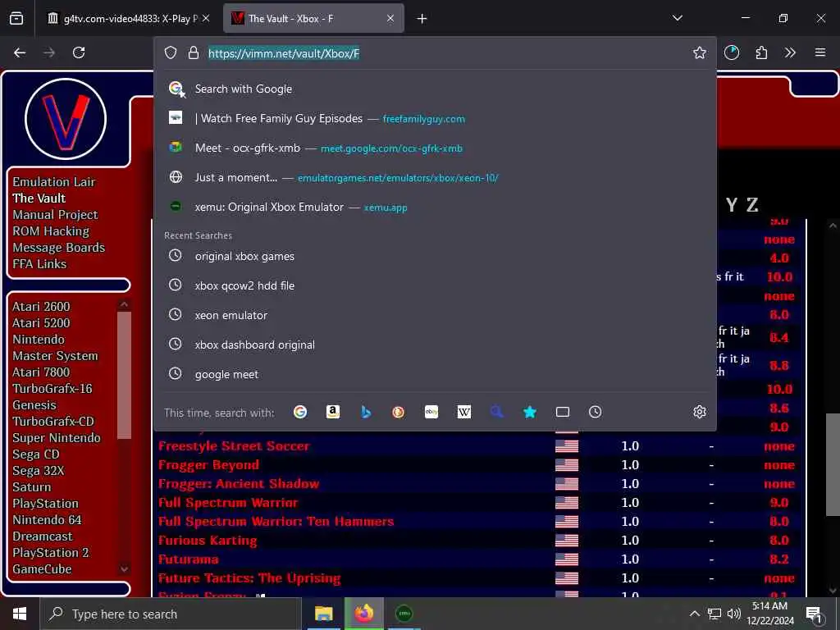Reload the page with the refresh icon
Viewport: 840px width, 630px height.
coord(79,52)
